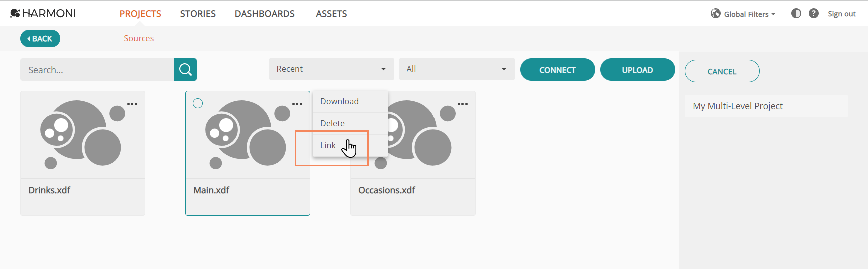Toggle the contrast theme icon
The height and width of the screenshot is (269, 868).
pos(796,13)
